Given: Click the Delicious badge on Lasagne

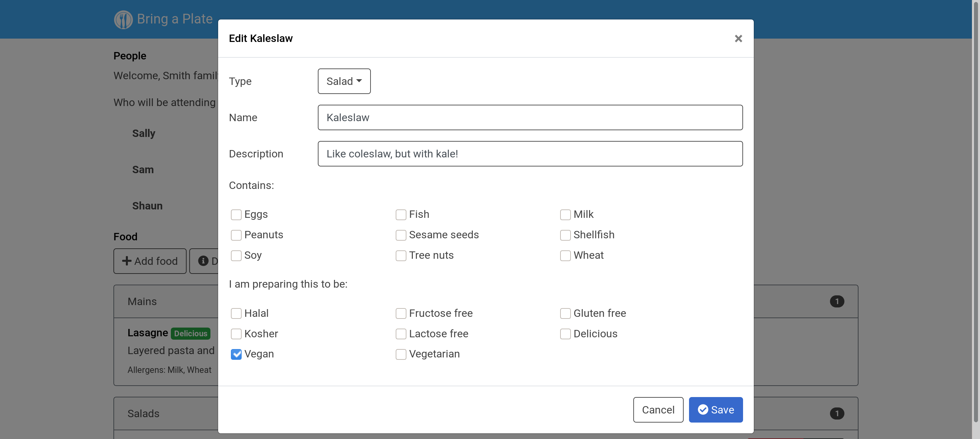Looking at the screenshot, I should coord(190,333).
